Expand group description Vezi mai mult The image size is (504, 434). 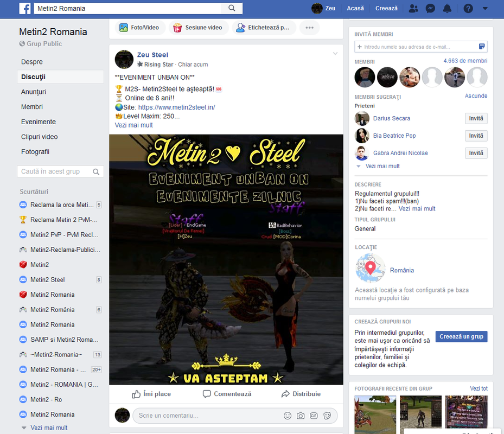coord(417,209)
